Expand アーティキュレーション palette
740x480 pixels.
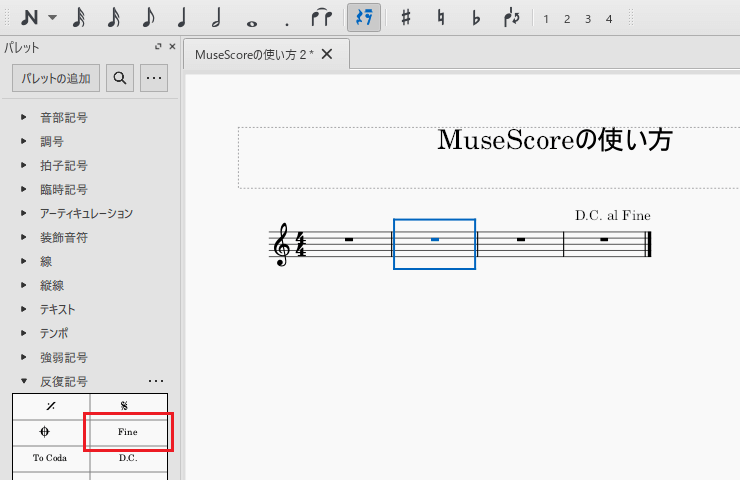(24, 213)
